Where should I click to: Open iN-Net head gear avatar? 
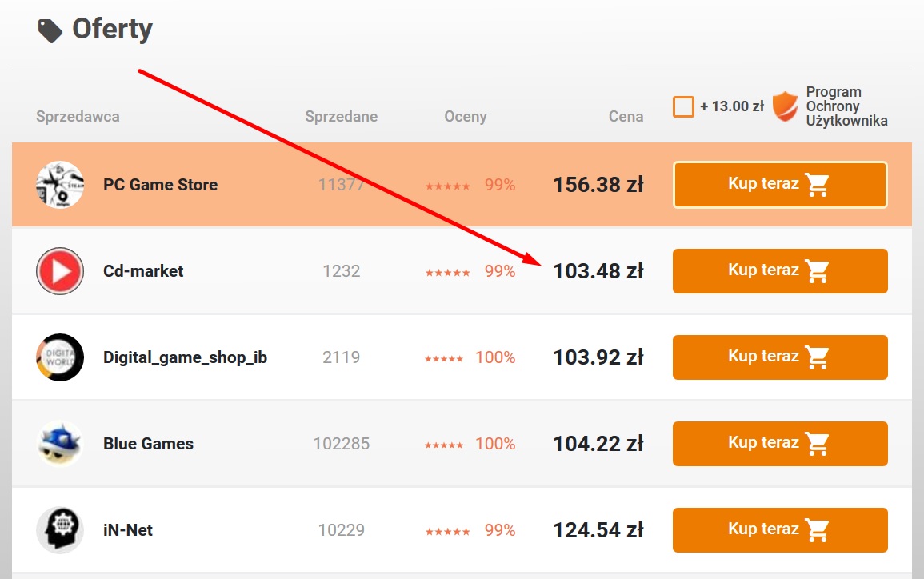pos(60,530)
